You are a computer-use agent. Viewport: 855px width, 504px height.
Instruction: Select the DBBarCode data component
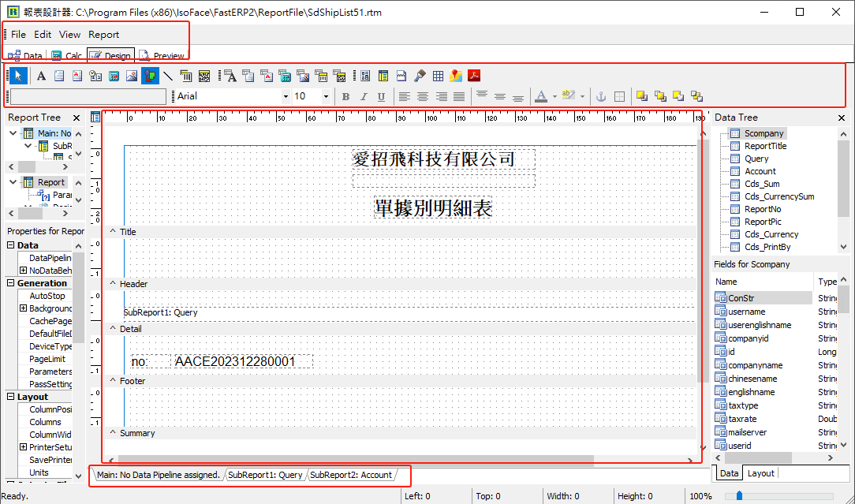(x=321, y=76)
